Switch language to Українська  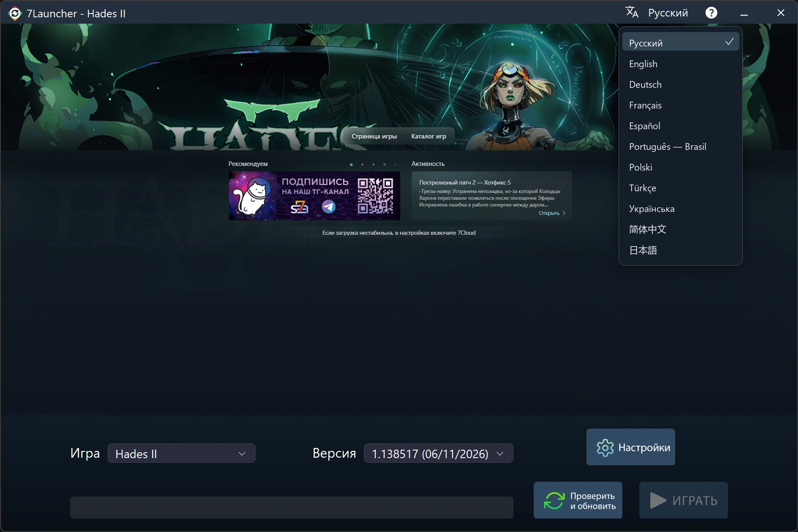(681, 209)
